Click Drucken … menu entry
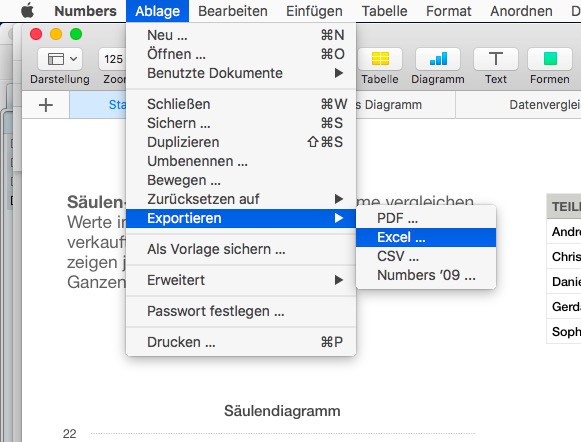Screen dimensions: 581x442 coord(241,342)
